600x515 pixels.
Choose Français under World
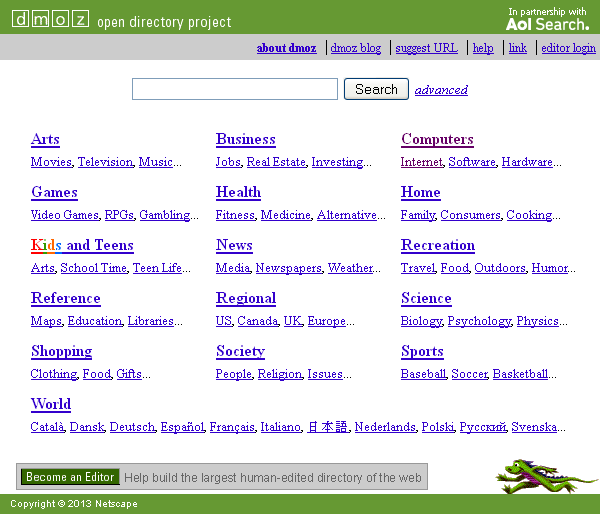[232, 427]
